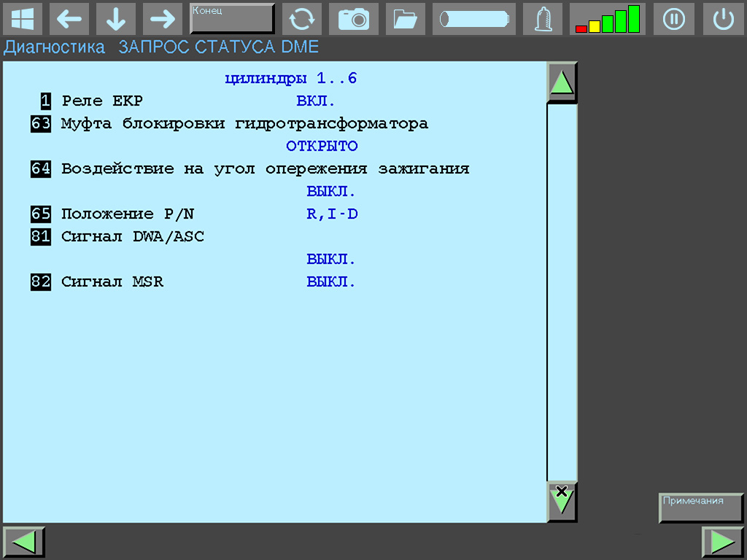Click the power off icon

pos(723,19)
